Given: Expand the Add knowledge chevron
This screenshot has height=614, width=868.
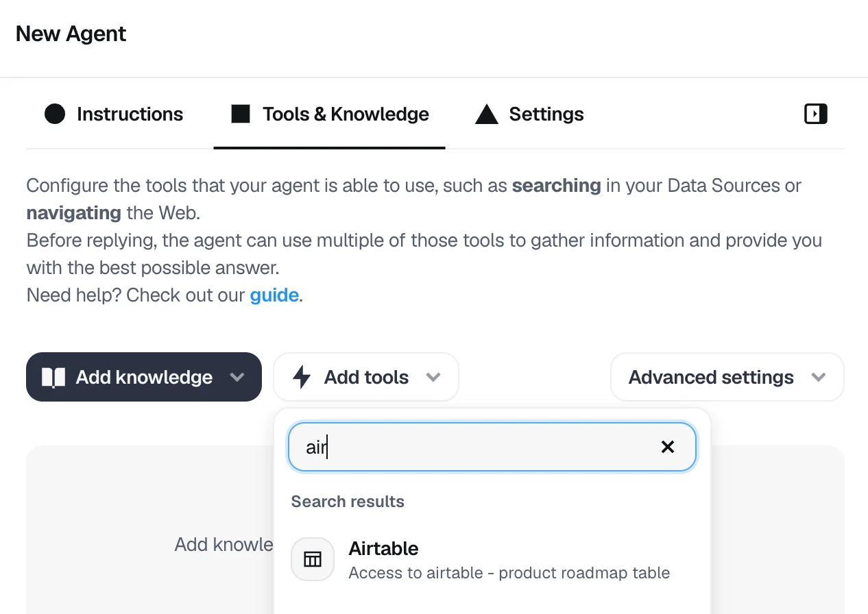Looking at the screenshot, I should (x=237, y=377).
